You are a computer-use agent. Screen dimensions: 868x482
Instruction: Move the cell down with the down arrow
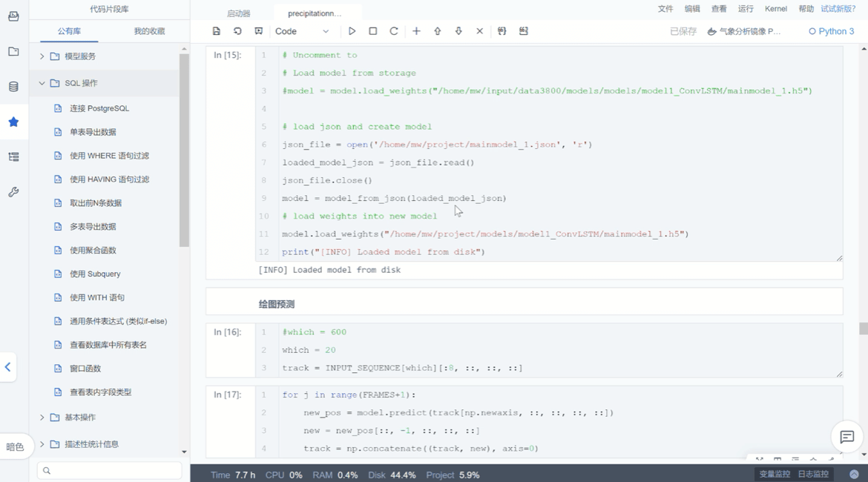pyautogui.click(x=458, y=32)
